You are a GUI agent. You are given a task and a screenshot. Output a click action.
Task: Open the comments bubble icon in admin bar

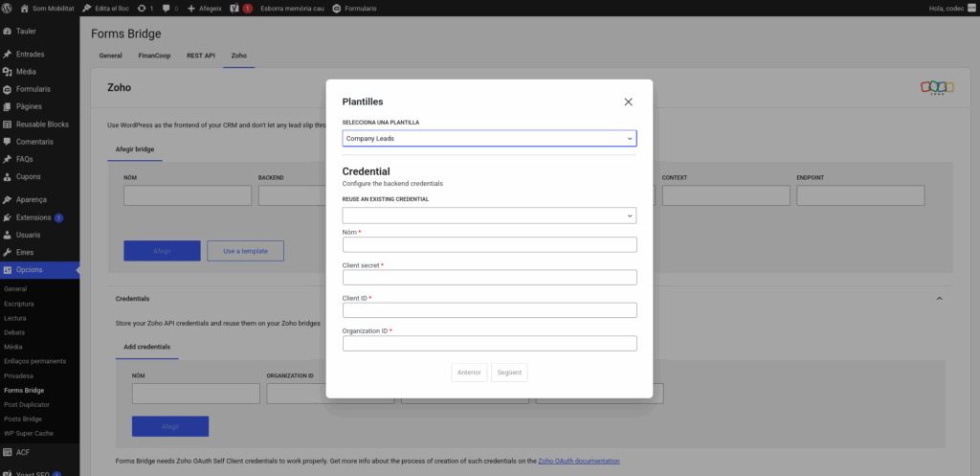pyautogui.click(x=166, y=9)
